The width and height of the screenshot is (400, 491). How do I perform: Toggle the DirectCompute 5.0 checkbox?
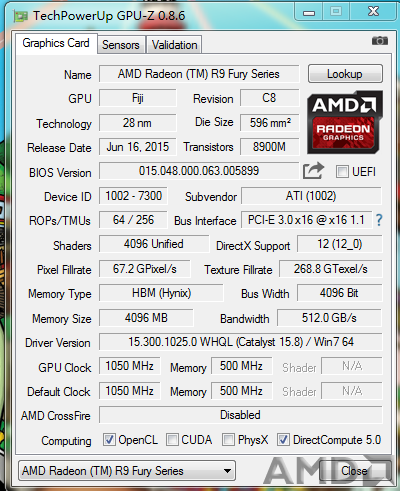point(283,439)
